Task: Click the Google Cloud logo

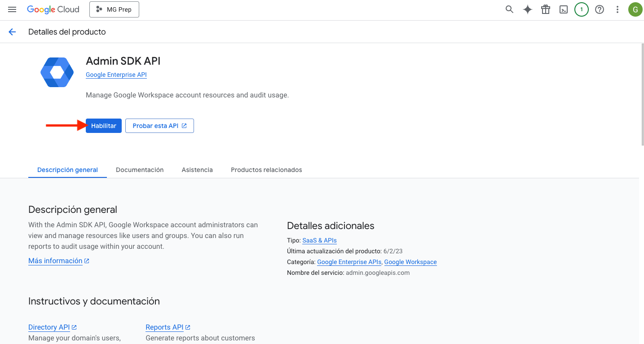Action: pos(53,9)
